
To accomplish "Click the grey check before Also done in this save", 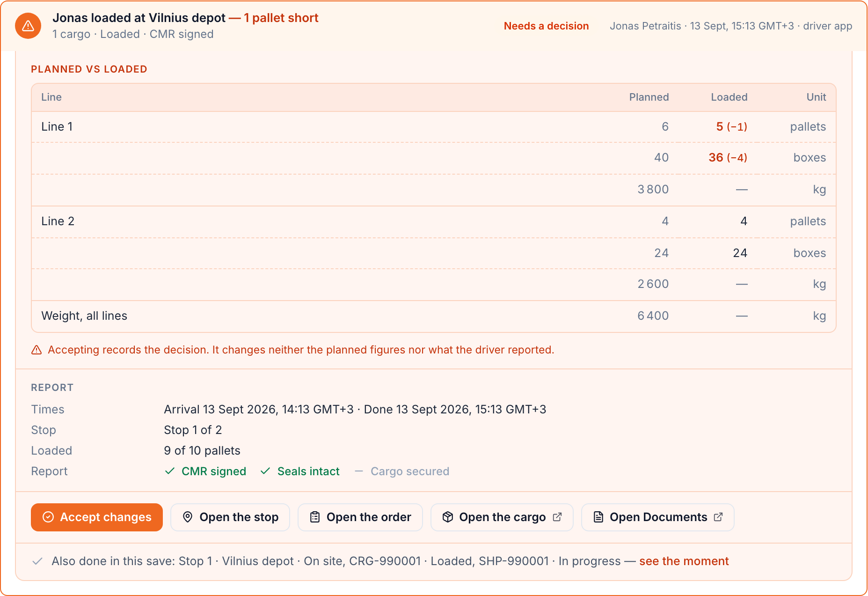I will (37, 561).
